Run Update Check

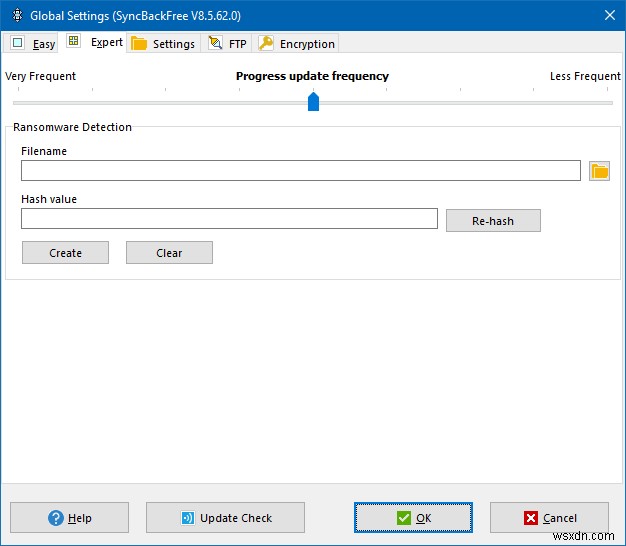point(225,518)
